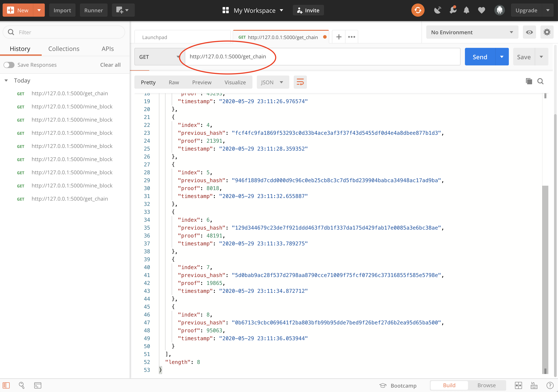
Task: Click the wrap lines icon
Action: pos(300,82)
